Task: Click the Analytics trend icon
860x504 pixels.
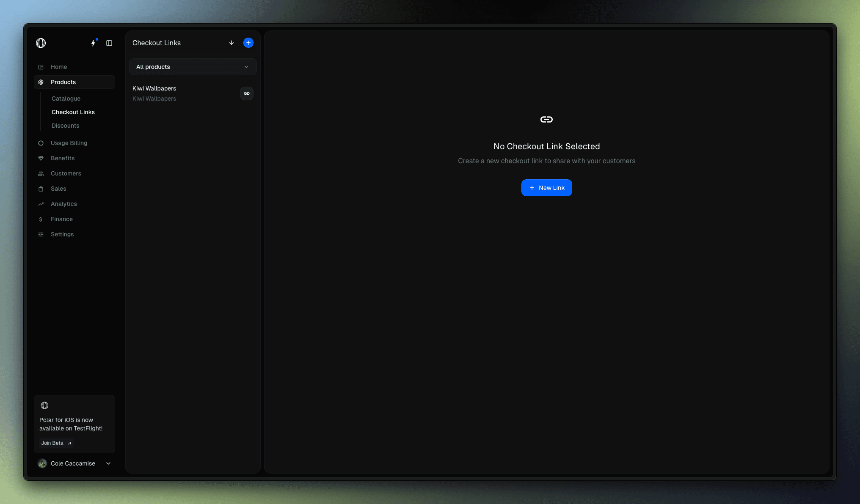Action: [41, 204]
